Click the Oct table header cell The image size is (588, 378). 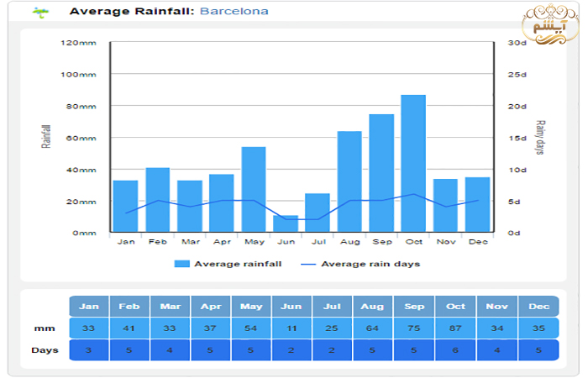pos(455,307)
